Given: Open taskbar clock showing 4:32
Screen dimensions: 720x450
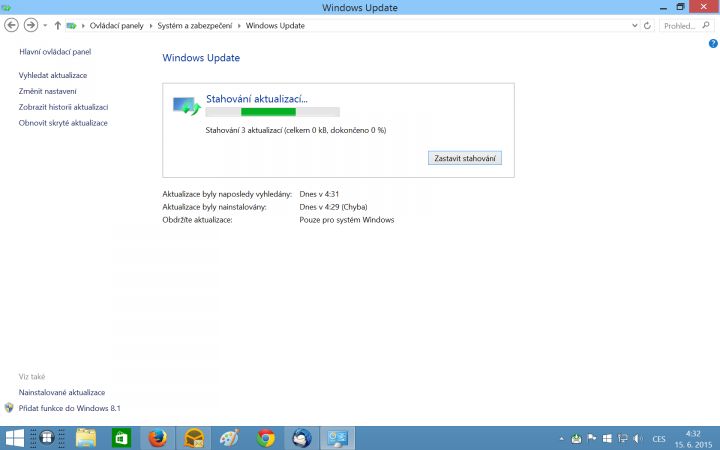Looking at the screenshot, I should click(693, 439).
